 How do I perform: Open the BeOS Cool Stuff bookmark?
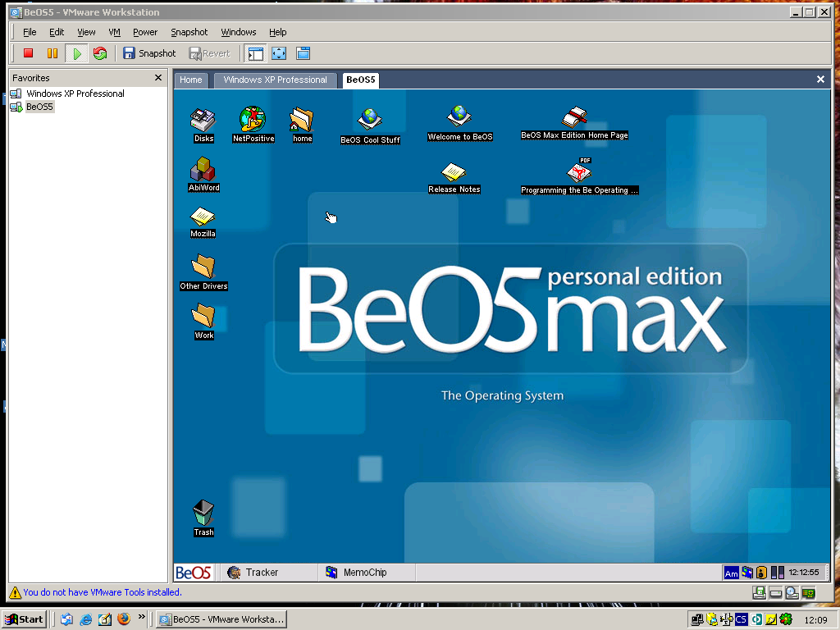tap(370, 126)
